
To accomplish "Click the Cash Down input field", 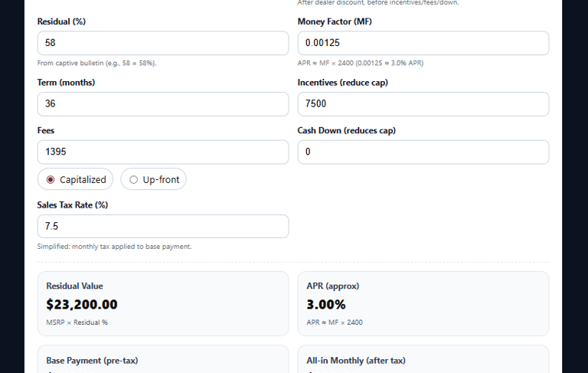I will click(x=423, y=152).
